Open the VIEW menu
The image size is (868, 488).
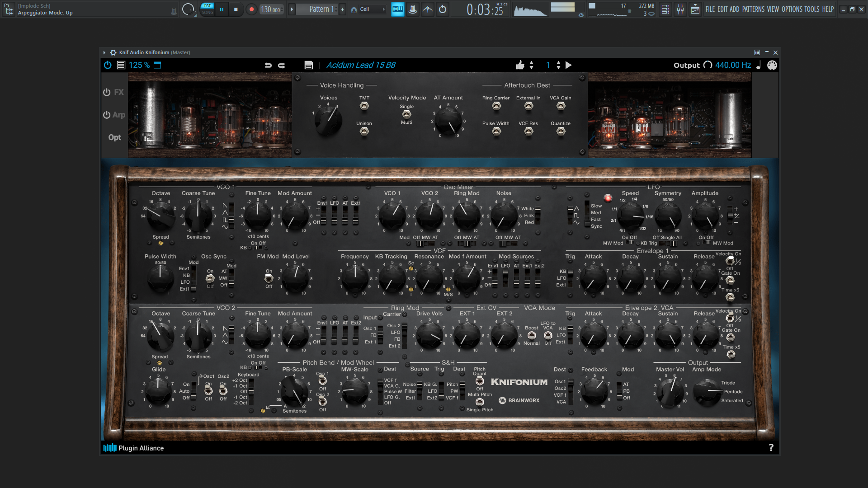[x=773, y=9]
